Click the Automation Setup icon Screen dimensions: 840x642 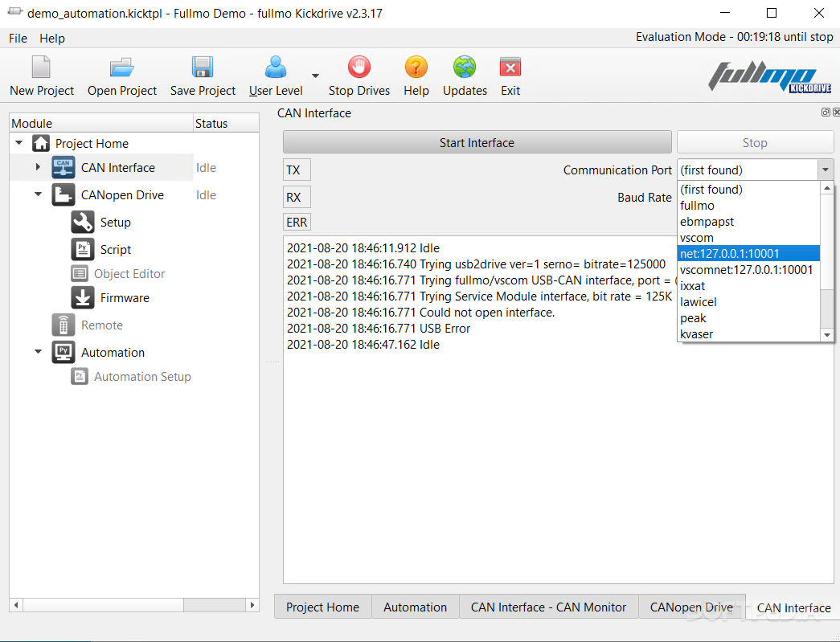pos(80,376)
